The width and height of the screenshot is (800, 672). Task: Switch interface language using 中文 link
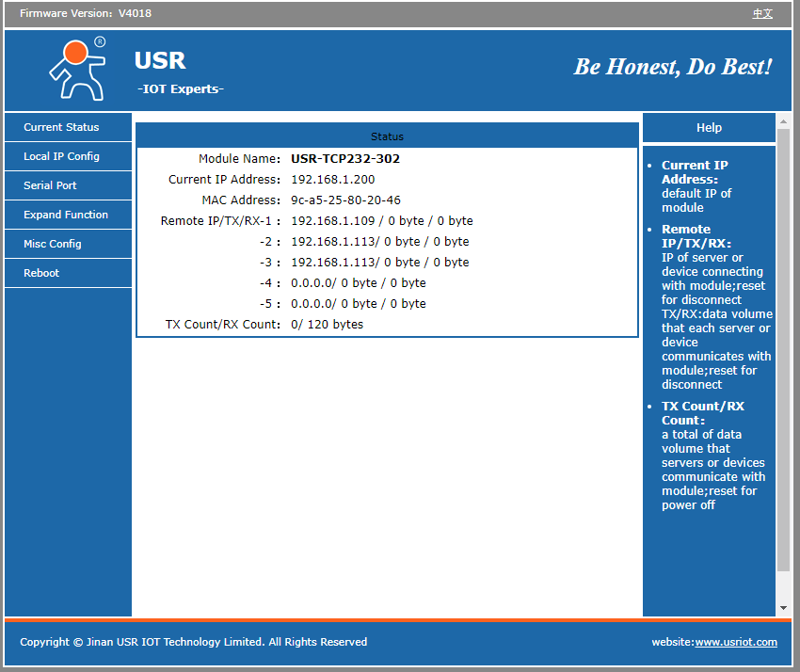click(762, 13)
